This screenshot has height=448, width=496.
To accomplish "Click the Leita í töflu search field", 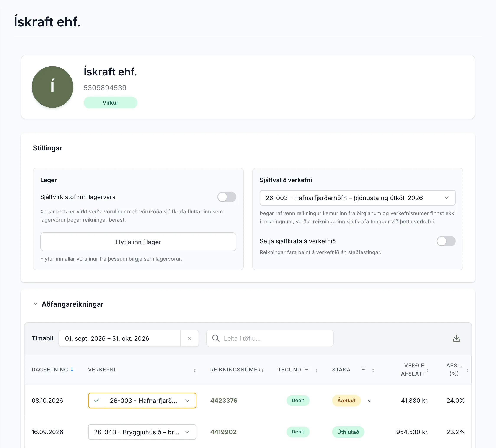I will 270,338.
